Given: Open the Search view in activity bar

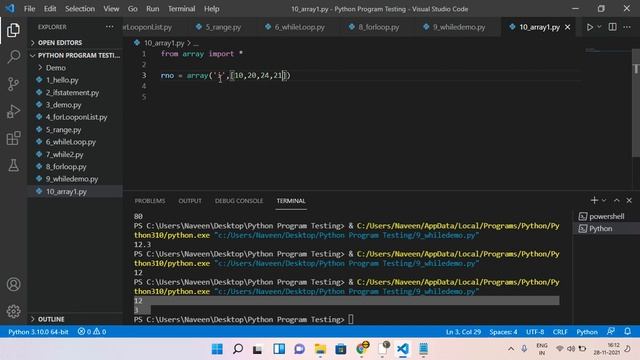Looking at the screenshot, I should pos(13,57).
